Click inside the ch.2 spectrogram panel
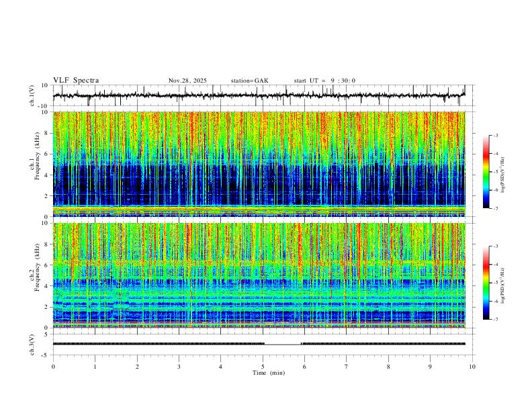 (259, 275)
